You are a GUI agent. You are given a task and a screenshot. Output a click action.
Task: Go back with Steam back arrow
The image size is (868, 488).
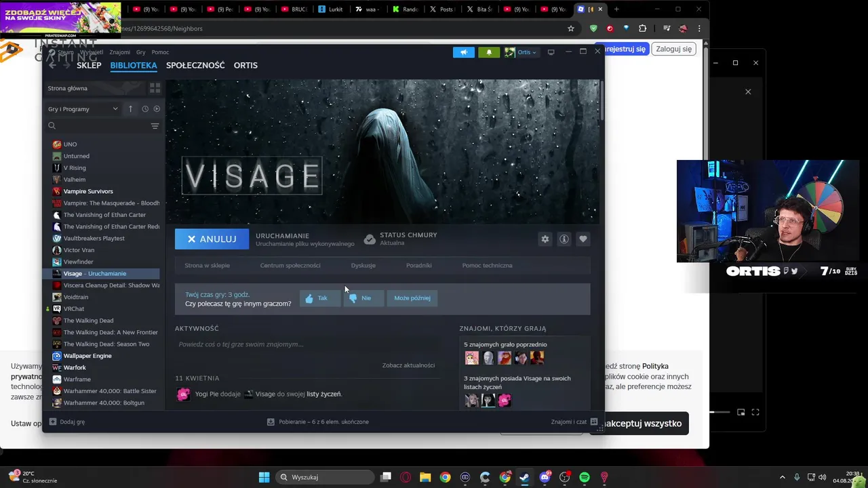53,65
